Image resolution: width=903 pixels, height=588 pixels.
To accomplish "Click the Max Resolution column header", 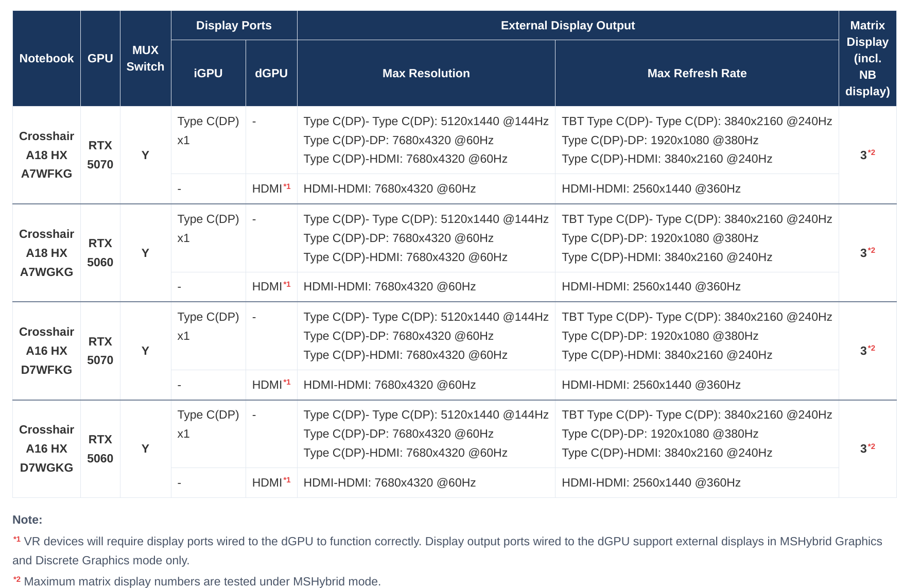I will (x=426, y=73).
